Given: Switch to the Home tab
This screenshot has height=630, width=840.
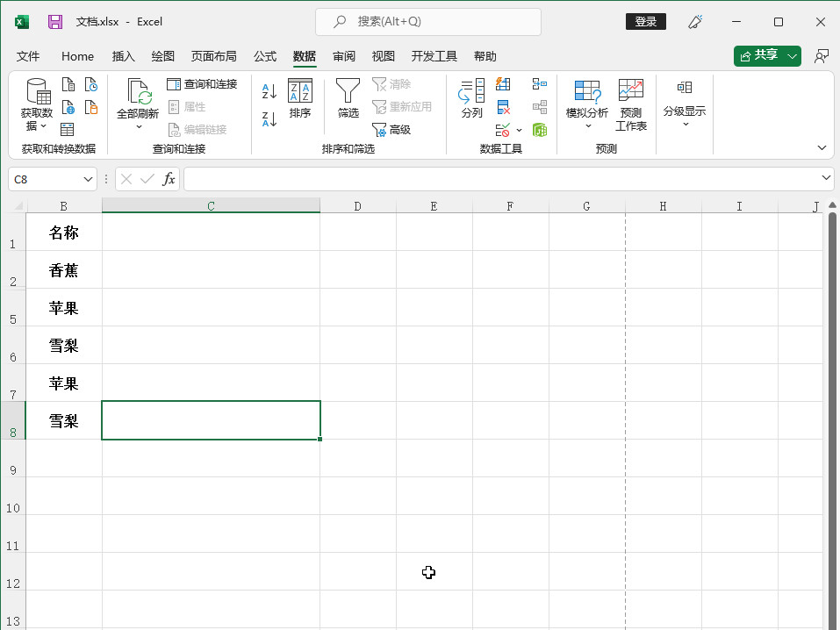Looking at the screenshot, I should 77,56.
